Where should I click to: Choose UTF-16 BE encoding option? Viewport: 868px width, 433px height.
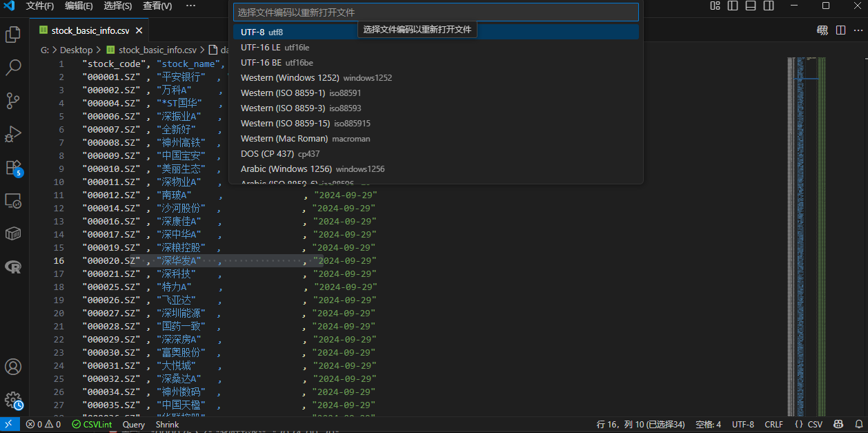(x=436, y=62)
